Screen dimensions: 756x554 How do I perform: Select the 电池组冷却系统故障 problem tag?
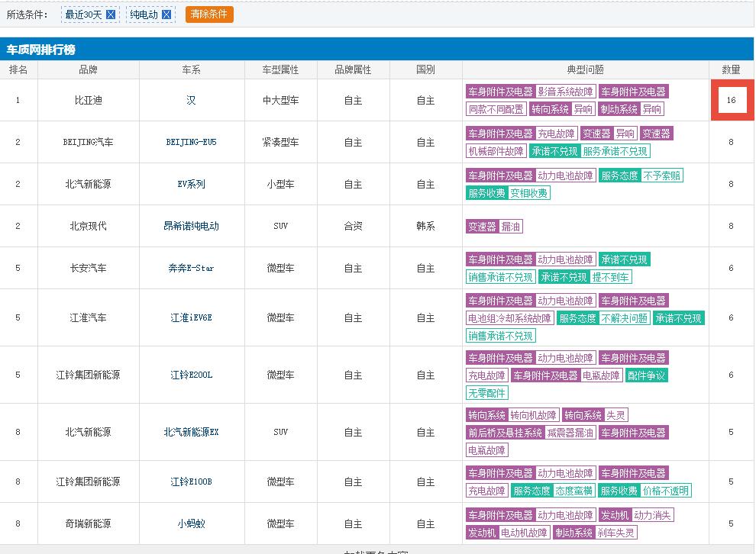509,318
